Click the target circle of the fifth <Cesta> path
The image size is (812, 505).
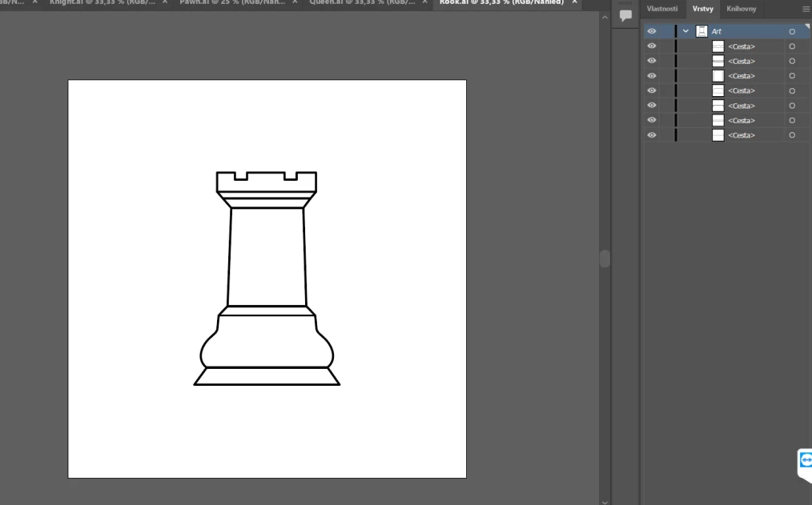(x=792, y=106)
